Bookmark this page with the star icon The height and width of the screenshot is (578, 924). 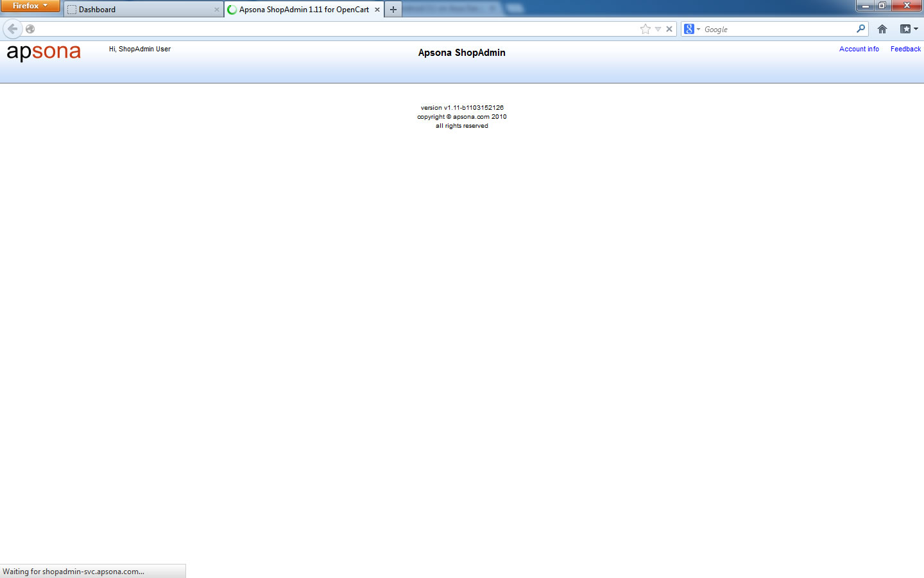click(x=646, y=29)
